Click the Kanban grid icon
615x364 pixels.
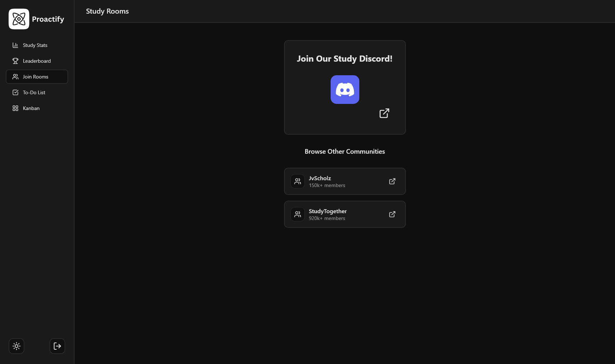click(15, 108)
